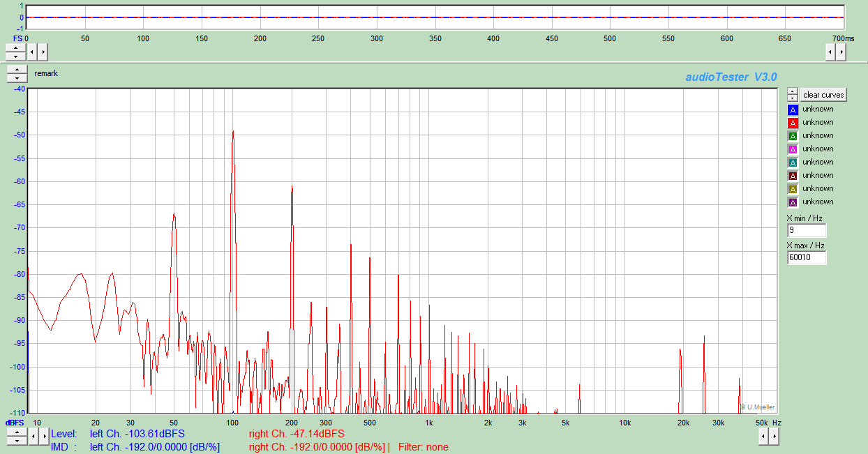This screenshot has width=868, height=454.
Task: Click the X max / Hz caption
Action: point(806,245)
